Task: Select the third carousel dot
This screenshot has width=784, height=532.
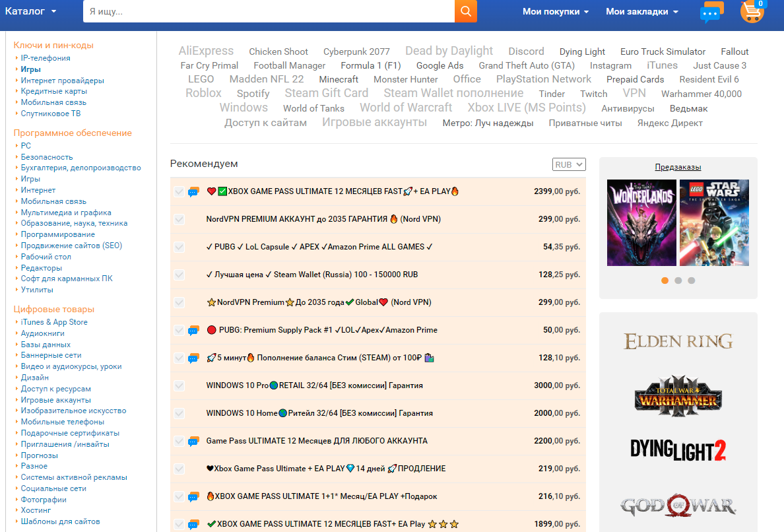Action: tap(692, 281)
